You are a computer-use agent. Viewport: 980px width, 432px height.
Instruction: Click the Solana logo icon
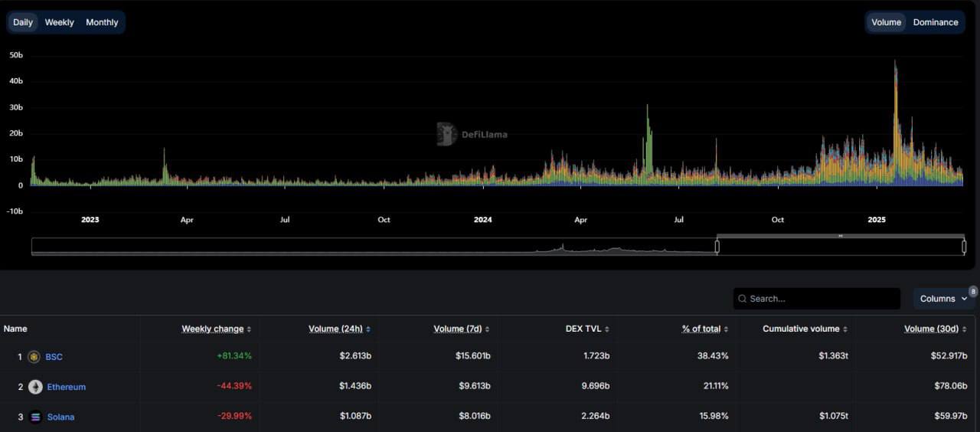pos(35,417)
